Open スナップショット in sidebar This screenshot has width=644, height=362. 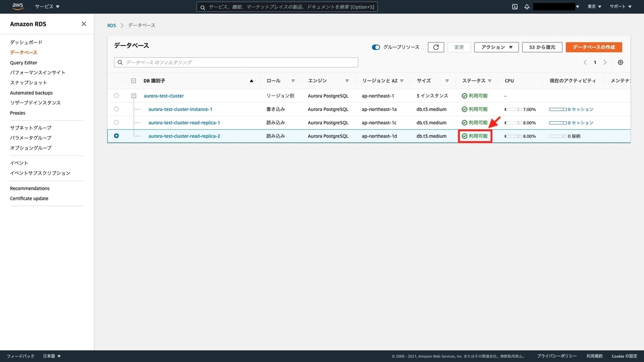coord(28,83)
